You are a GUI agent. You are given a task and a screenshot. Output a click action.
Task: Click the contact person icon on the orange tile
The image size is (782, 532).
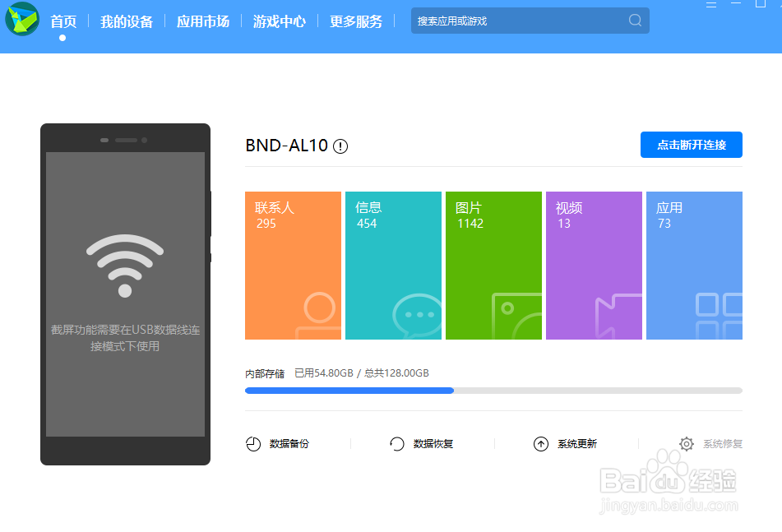(318, 316)
